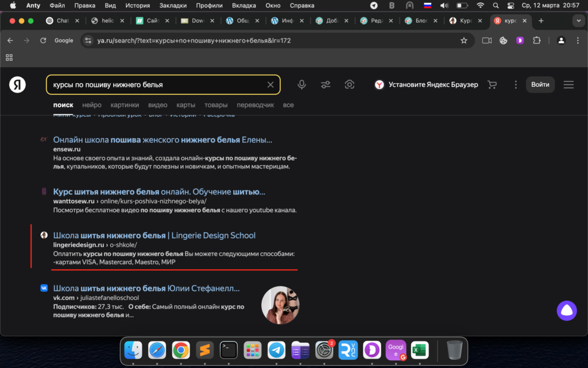588x368 pixels.
Task: Click the Yandex logo icon
Action: pos(17,85)
